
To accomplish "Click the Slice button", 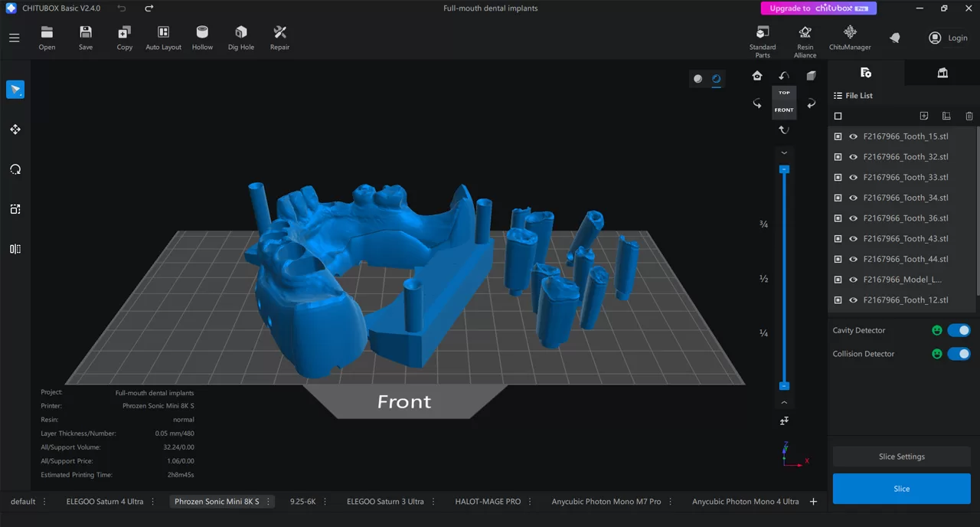I will pos(901,488).
